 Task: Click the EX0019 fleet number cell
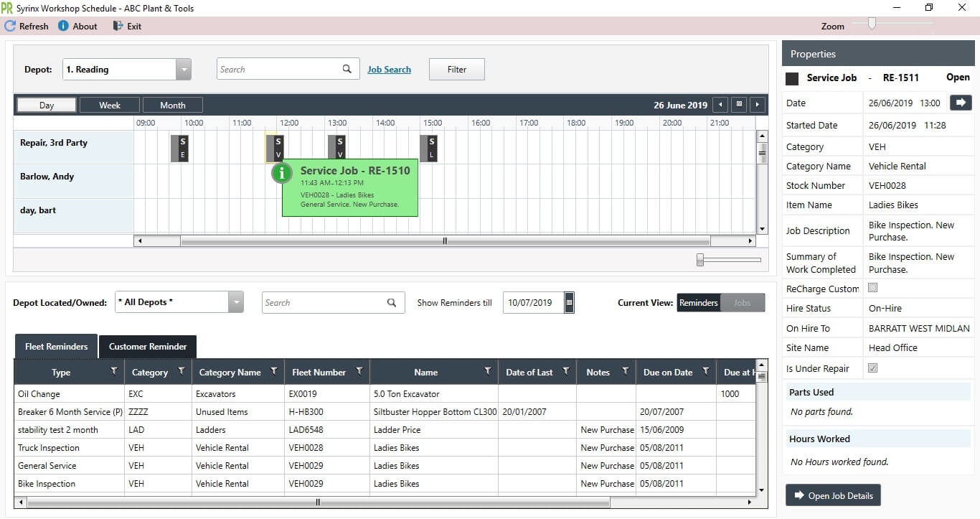coord(326,393)
